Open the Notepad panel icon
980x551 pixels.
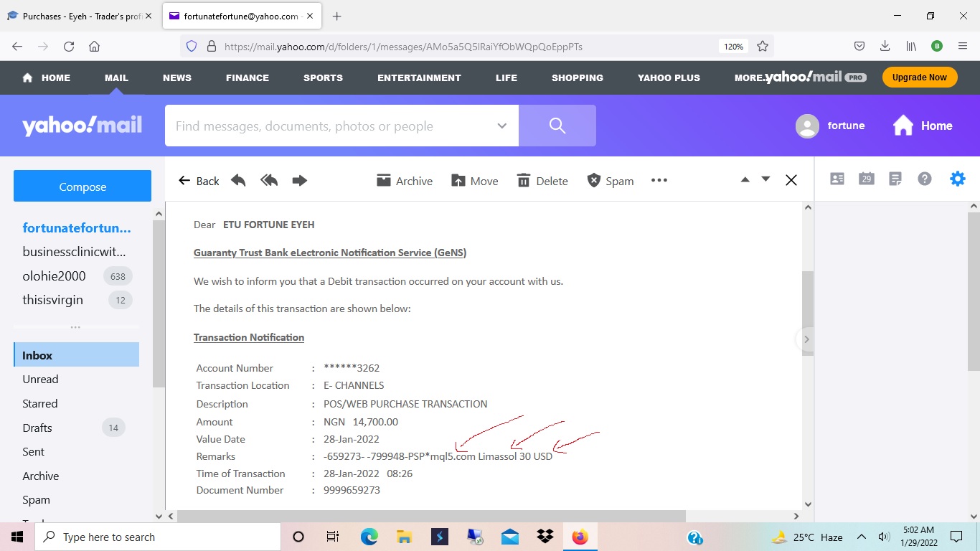pos(895,179)
